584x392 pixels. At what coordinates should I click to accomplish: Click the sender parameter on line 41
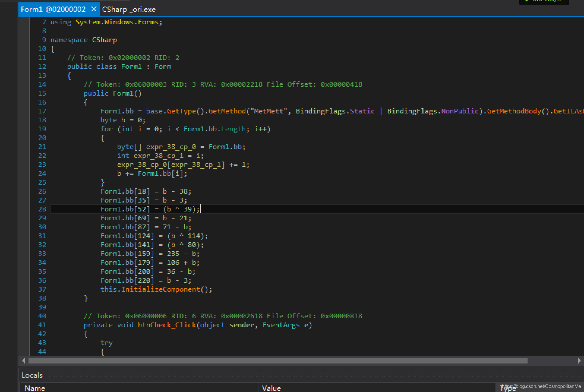[242, 325]
